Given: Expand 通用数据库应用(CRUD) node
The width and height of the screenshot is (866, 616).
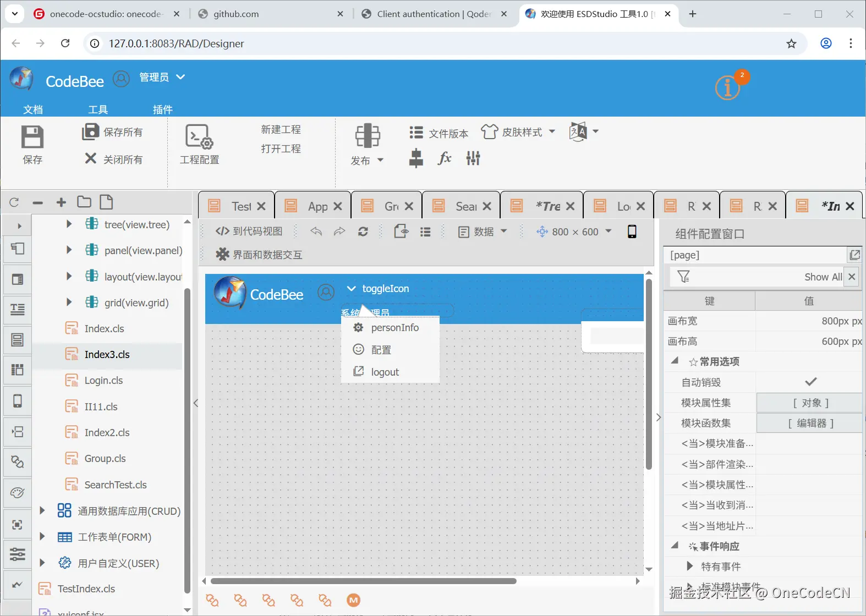Looking at the screenshot, I should [42, 510].
